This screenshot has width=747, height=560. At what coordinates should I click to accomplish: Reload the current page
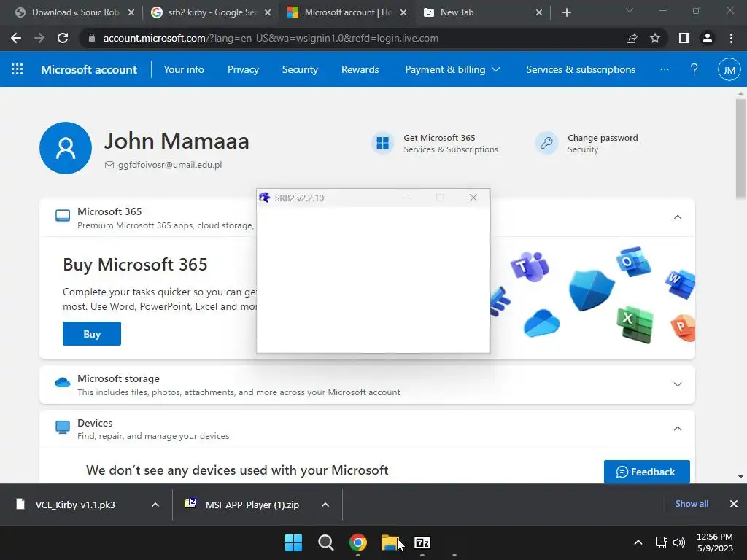click(63, 38)
